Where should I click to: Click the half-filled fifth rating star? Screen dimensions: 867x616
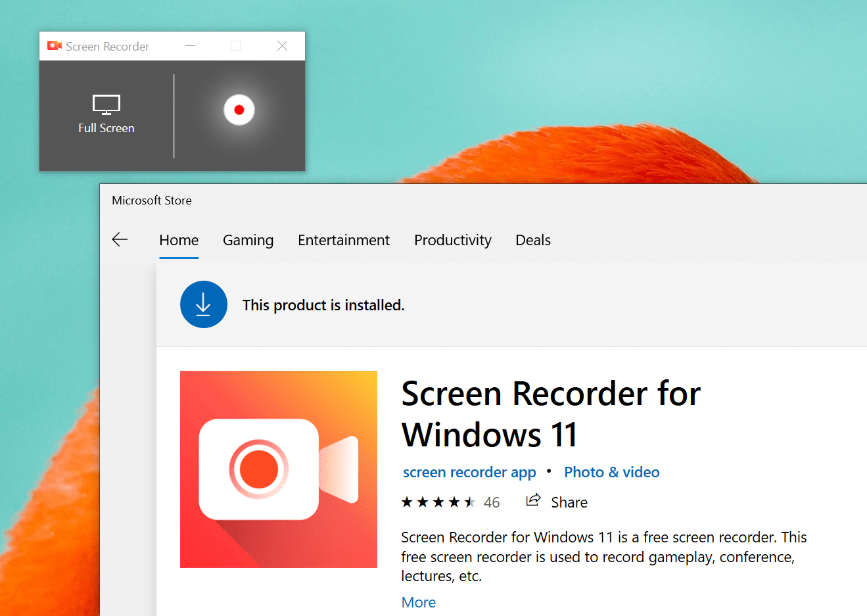click(x=468, y=501)
